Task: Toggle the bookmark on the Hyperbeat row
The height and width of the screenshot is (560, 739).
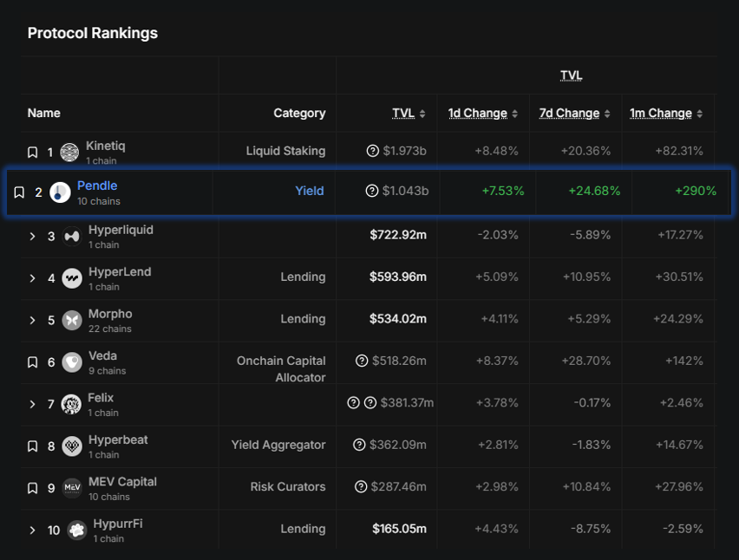Action: 32,446
